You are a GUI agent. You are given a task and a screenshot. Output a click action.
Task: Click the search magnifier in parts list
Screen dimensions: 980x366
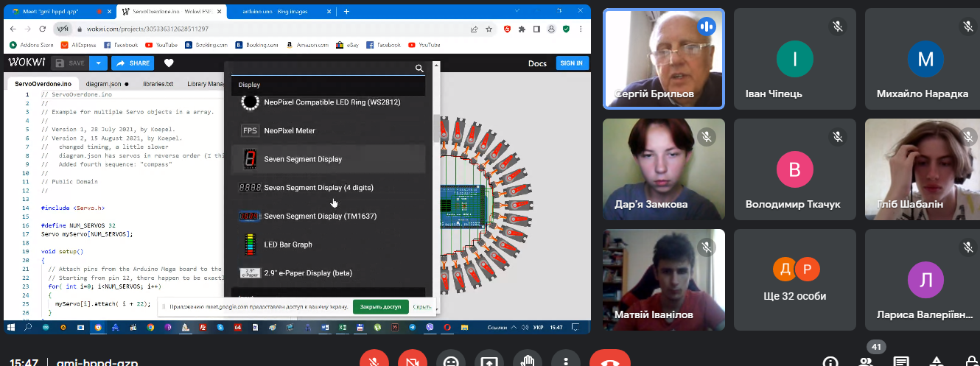419,68
